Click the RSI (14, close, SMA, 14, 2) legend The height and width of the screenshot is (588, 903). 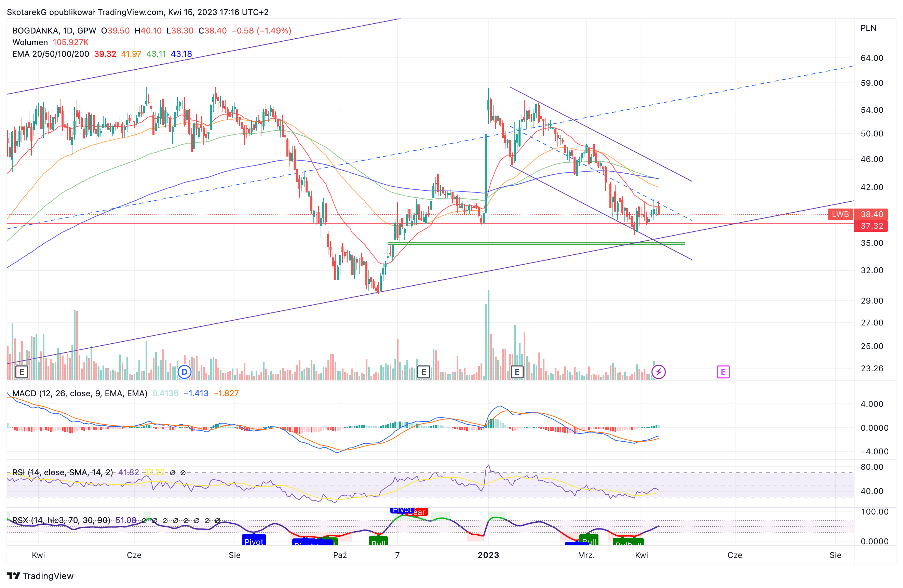(63, 472)
